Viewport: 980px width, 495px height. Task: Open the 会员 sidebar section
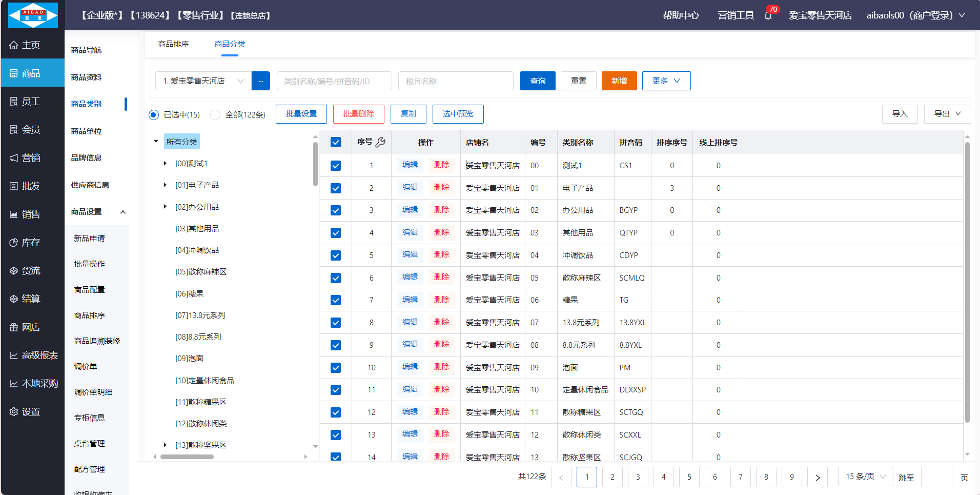[x=32, y=130]
